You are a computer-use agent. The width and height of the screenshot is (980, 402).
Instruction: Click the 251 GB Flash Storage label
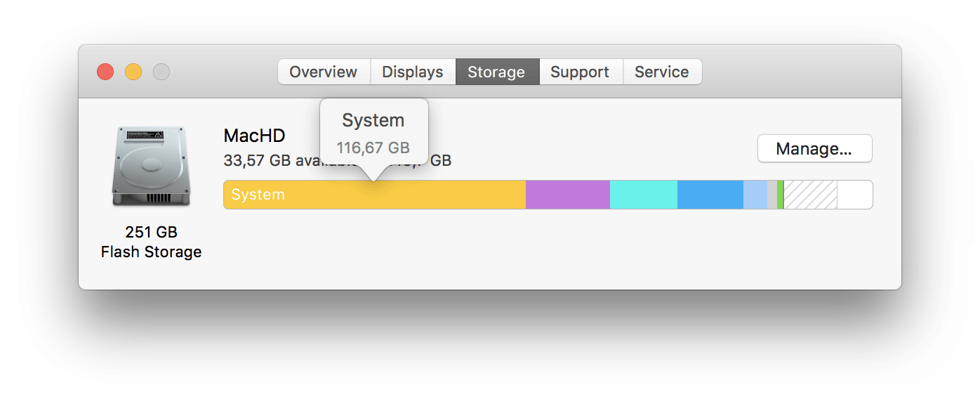pos(151,242)
